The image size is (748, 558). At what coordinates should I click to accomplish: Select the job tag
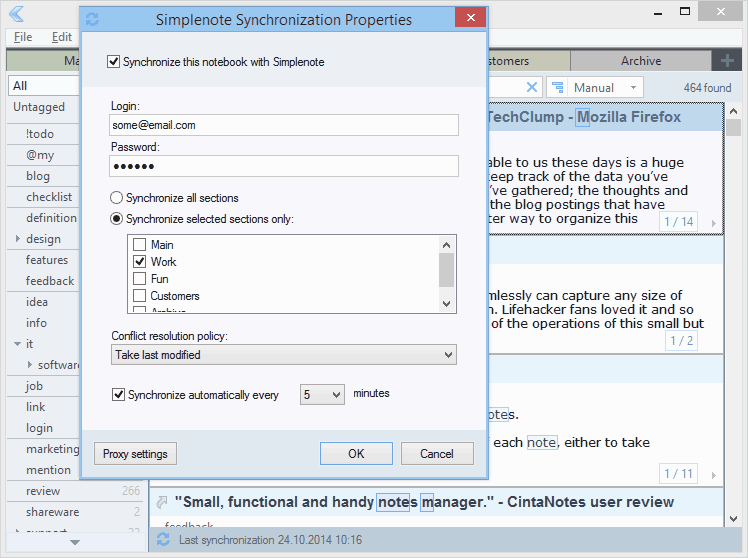[34, 386]
